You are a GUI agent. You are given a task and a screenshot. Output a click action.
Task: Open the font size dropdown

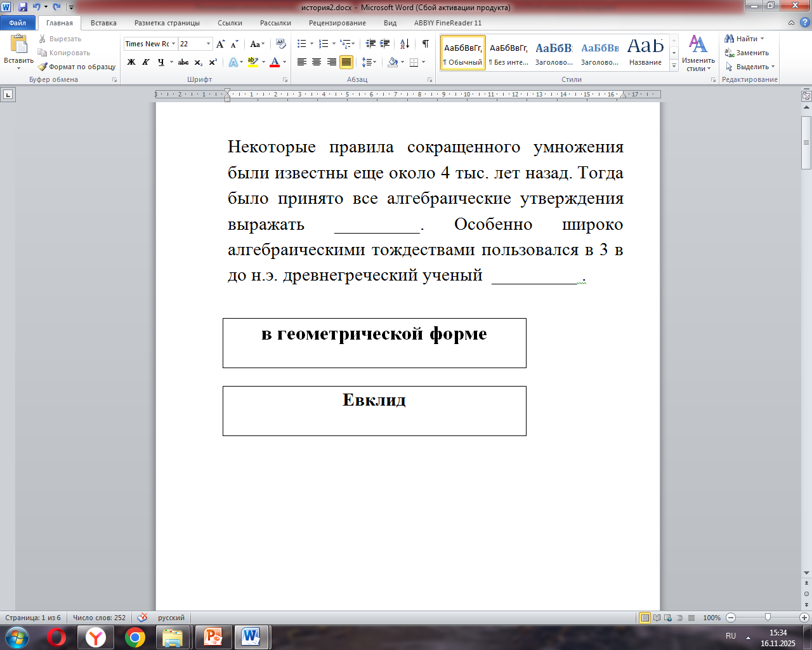[x=208, y=44]
